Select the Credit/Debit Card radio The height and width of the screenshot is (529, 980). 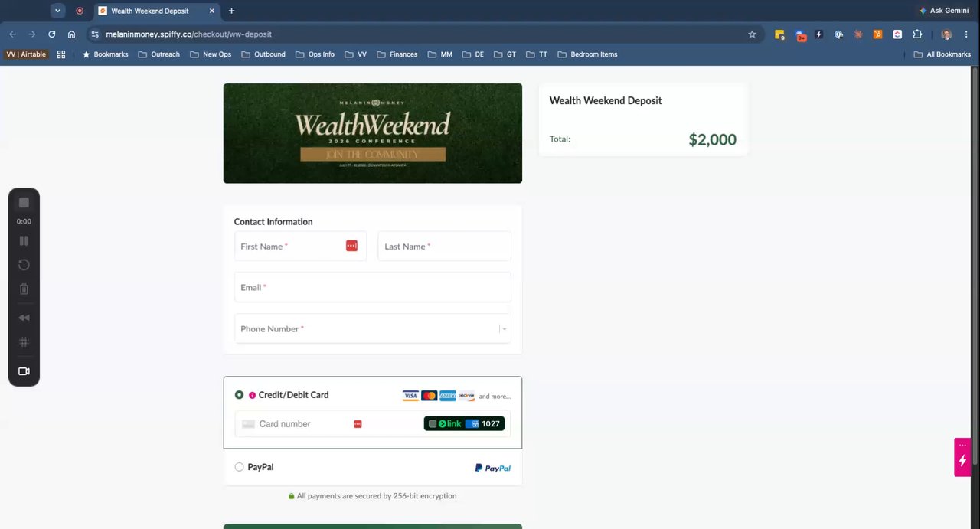pyautogui.click(x=239, y=395)
